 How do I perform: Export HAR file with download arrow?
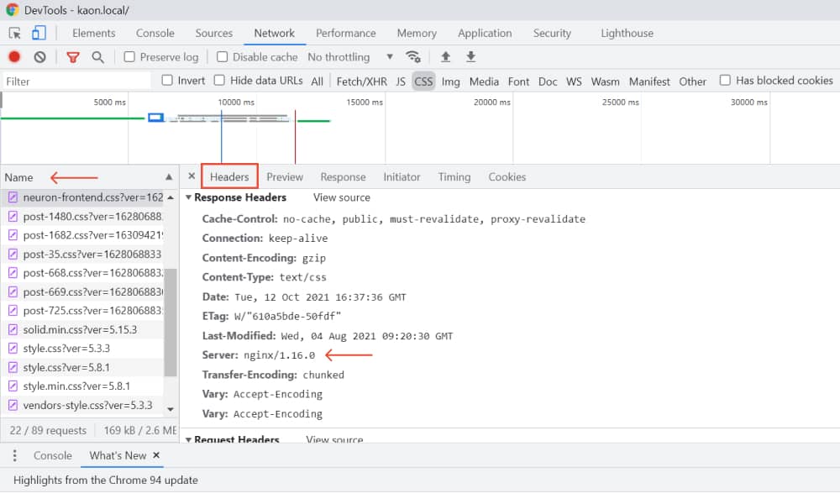[471, 56]
